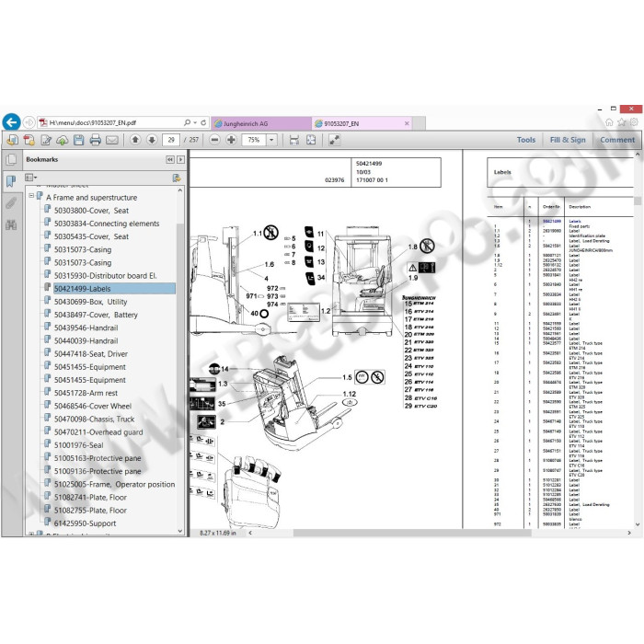Select bookmark 51025005-Frame, Operator position
Screen dimensions: 644x644
(x=114, y=484)
